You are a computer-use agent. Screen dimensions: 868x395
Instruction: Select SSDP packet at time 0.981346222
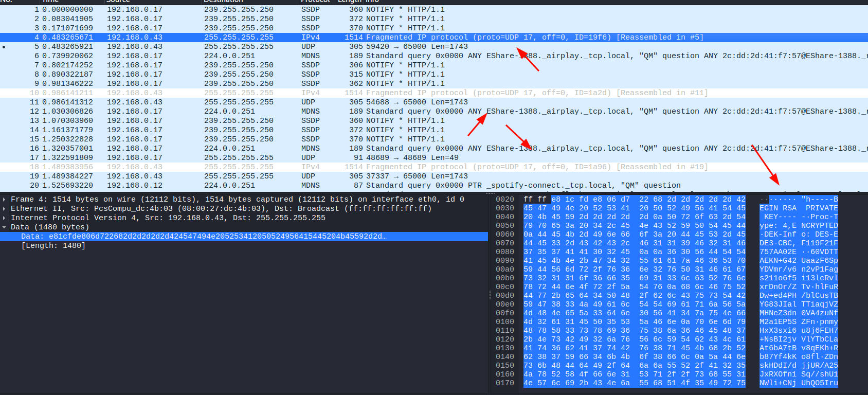click(434, 83)
